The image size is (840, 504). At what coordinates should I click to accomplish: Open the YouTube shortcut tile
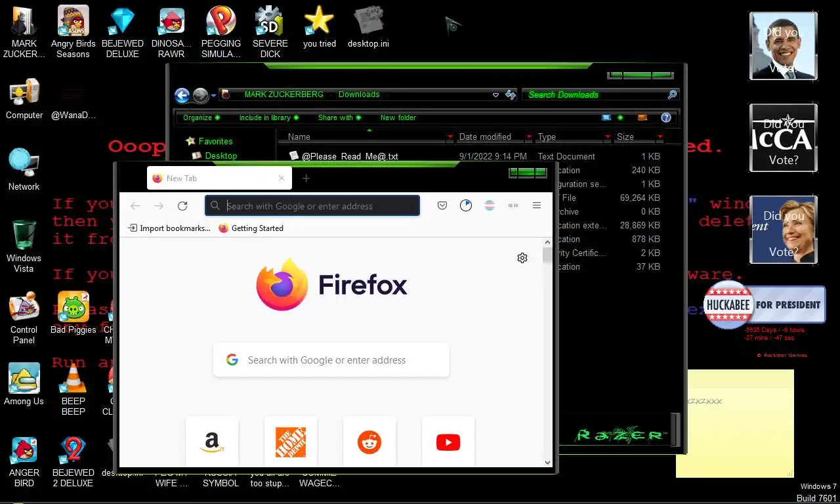point(448,442)
